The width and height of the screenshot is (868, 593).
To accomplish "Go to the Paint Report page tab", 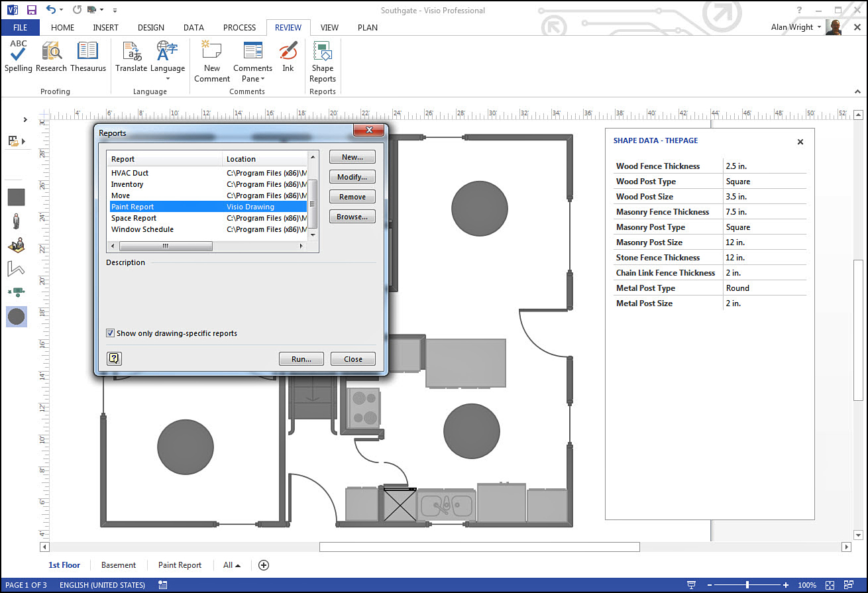I will (180, 565).
